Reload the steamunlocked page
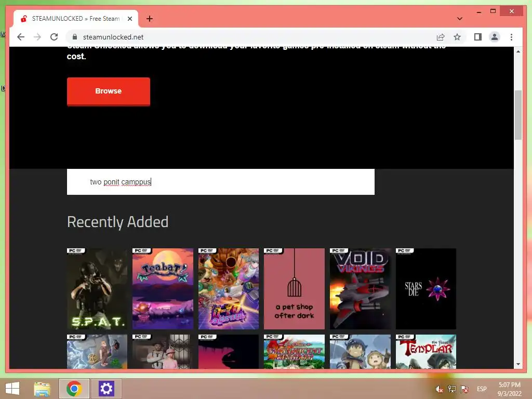 (54, 37)
